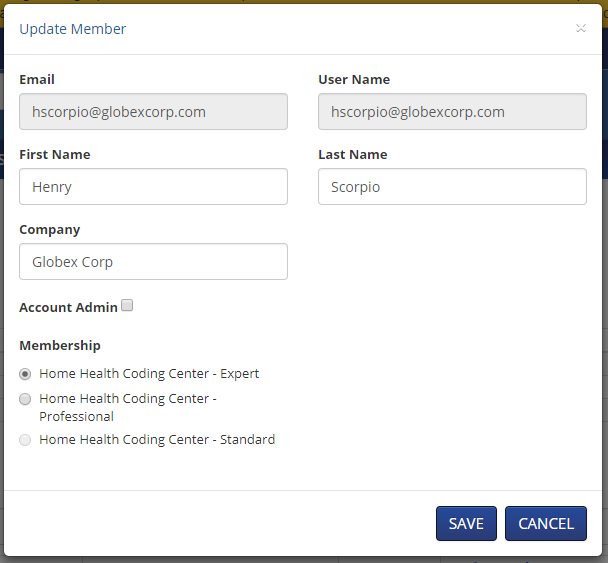Edit the Company field containing Globex Corp
The image size is (608, 563).
(153, 262)
